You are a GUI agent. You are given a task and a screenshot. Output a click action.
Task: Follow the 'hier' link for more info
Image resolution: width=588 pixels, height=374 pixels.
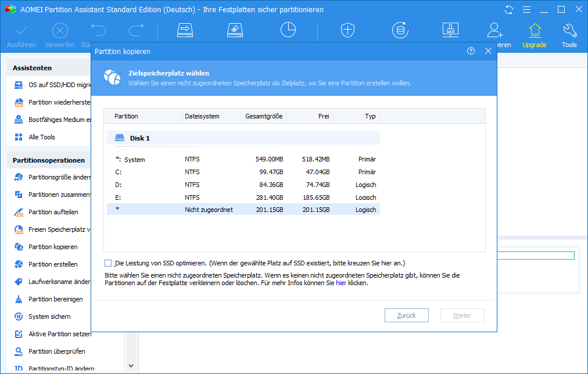click(341, 283)
